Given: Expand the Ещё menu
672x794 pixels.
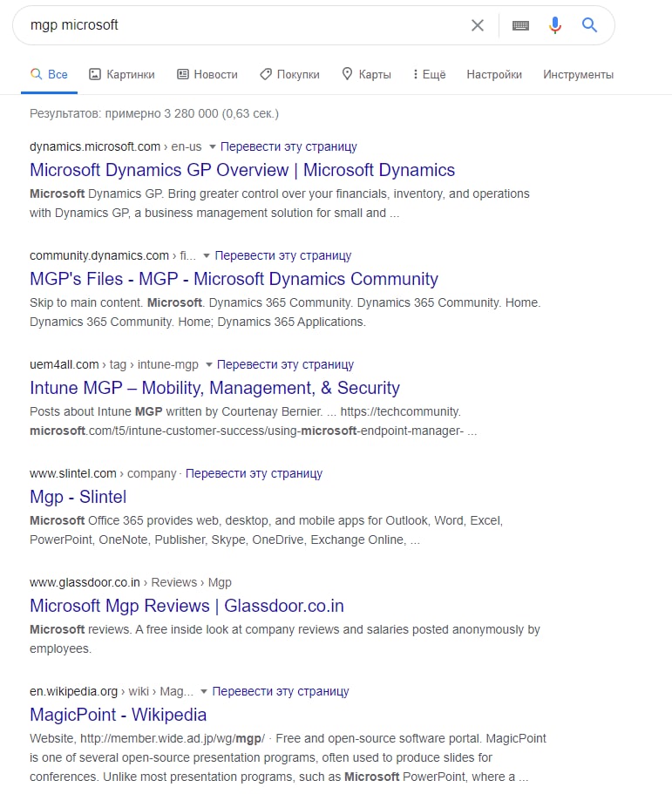Looking at the screenshot, I should point(430,74).
